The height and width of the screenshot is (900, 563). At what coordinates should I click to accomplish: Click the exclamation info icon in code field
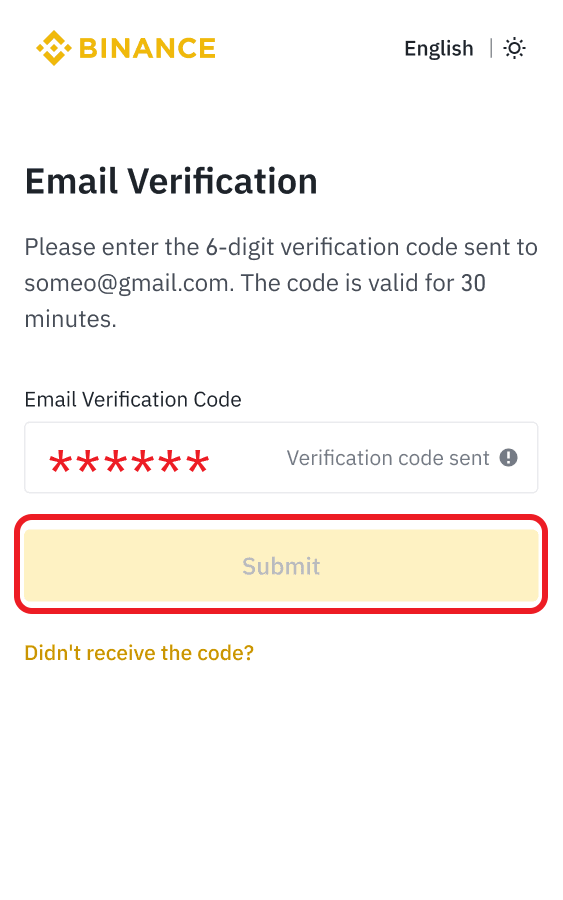508,458
